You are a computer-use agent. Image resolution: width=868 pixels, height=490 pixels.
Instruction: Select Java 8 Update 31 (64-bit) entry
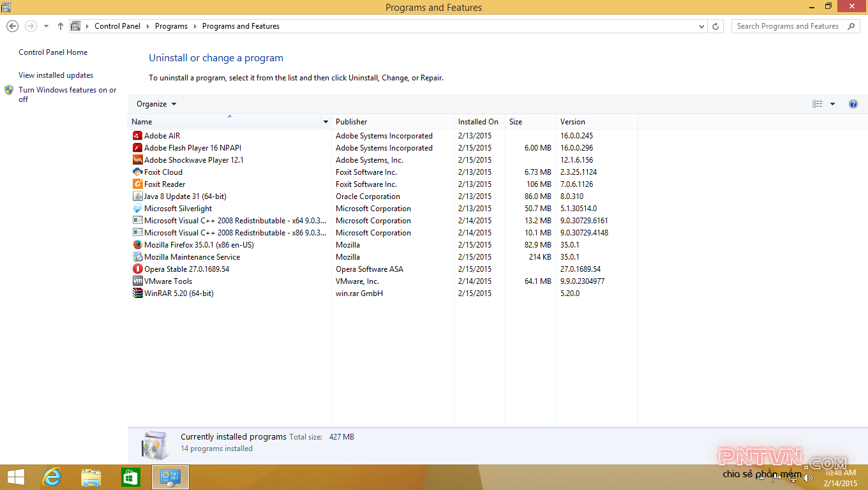point(185,197)
